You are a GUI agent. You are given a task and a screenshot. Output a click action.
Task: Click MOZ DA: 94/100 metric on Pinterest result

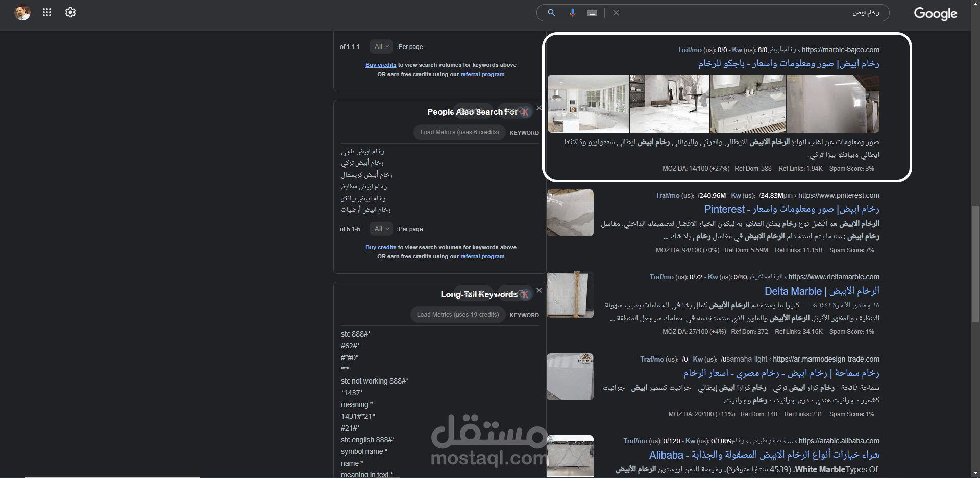pos(688,250)
